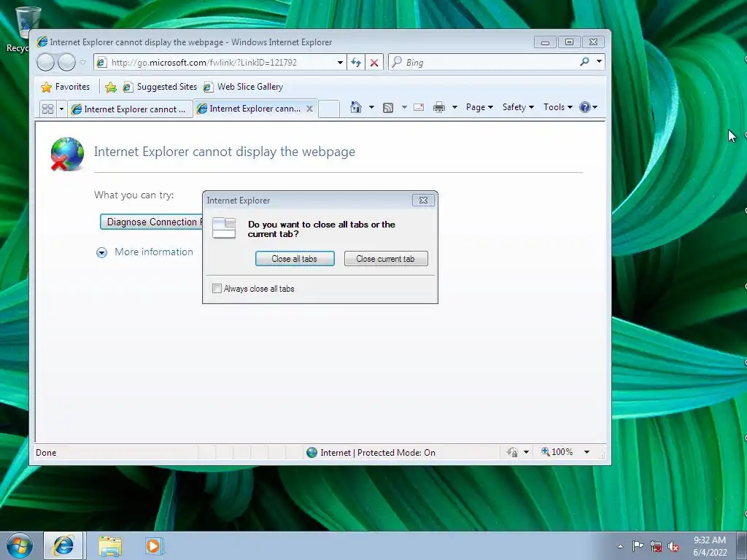Screen dimensions: 747x560
Task: Click the Forward navigation button
Action: (66, 63)
